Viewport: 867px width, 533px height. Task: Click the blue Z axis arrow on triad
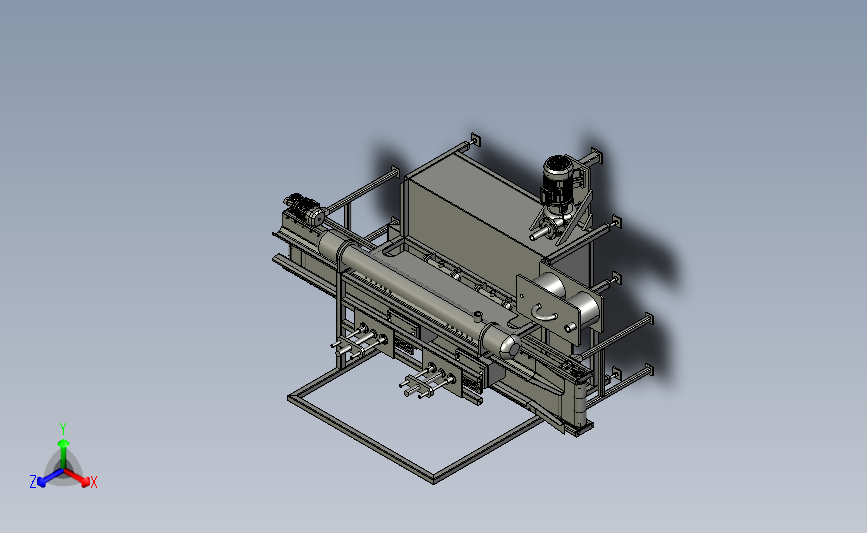pos(50,477)
